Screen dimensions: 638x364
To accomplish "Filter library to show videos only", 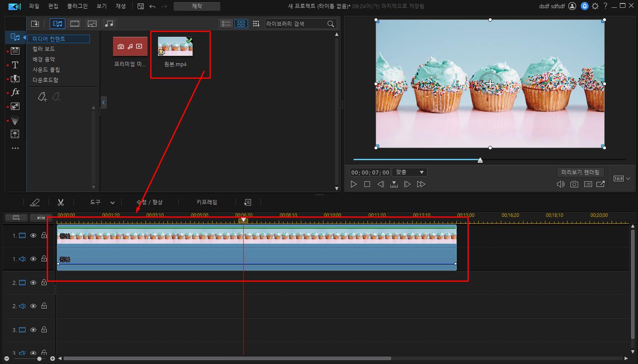I will tap(75, 24).
